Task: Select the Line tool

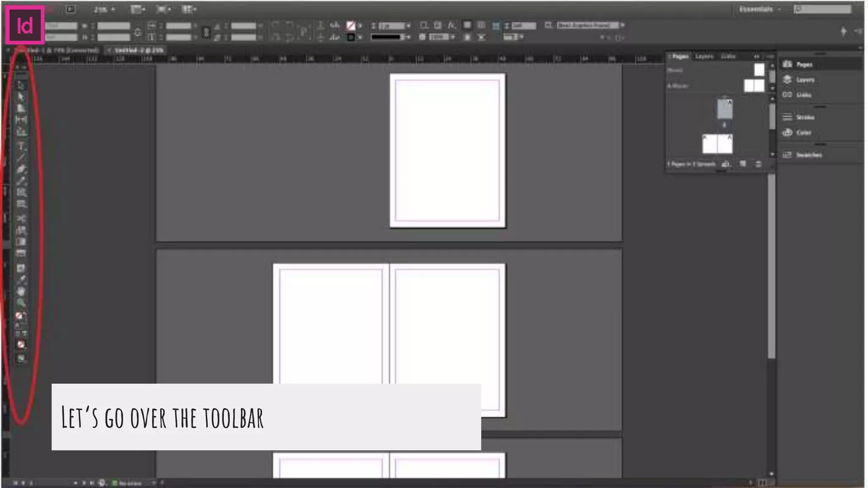Action: click(x=21, y=158)
